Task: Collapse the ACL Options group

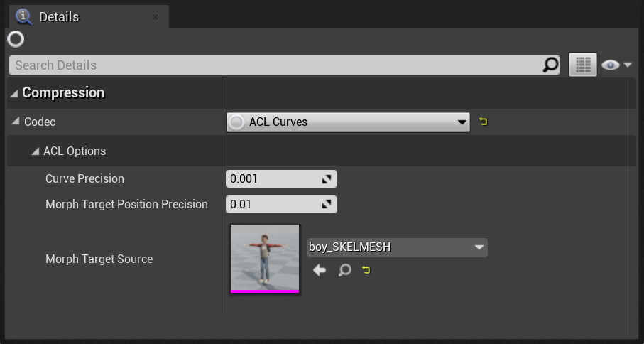Action: (x=36, y=151)
